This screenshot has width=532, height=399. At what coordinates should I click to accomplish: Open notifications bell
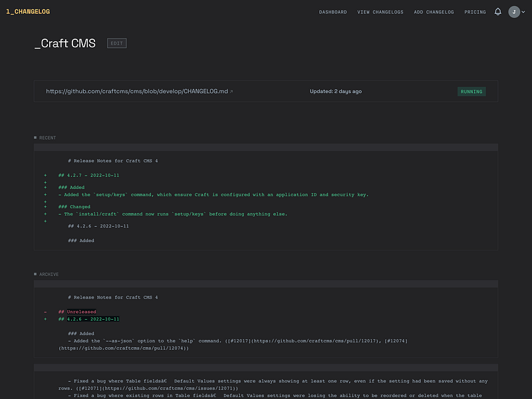(x=497, y=12)
